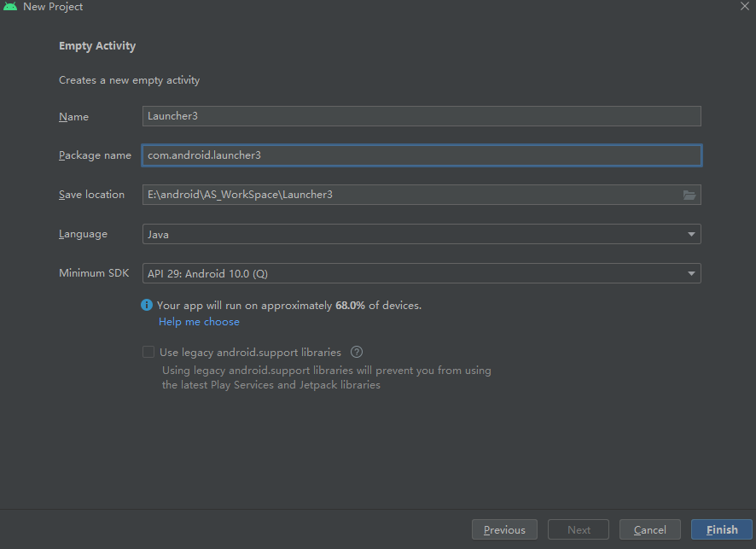This screenshot has width=756, height=549.
Task: Click the folder browse icon in Save location
Action: tap(689, 195)
